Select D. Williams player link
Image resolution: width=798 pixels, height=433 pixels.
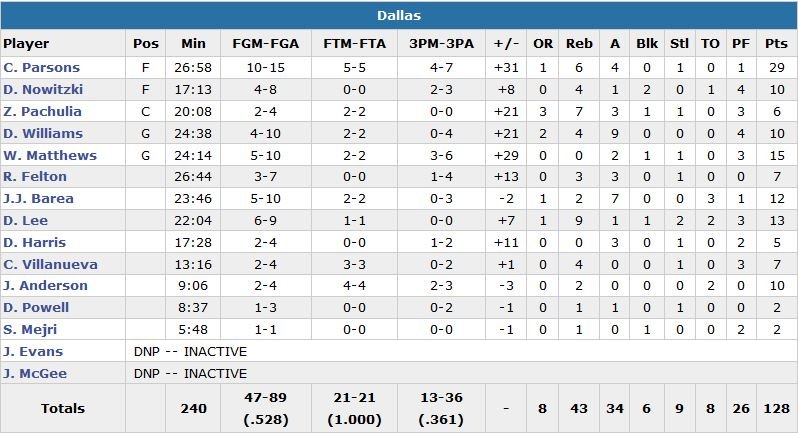(x=43, y=134)
